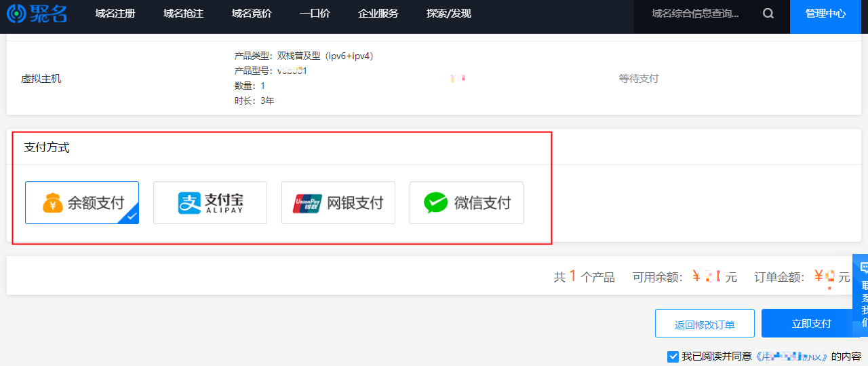Click the WeChat Pay green icon
The height and width of the screenshot is (366, 868).
[436, 202]
